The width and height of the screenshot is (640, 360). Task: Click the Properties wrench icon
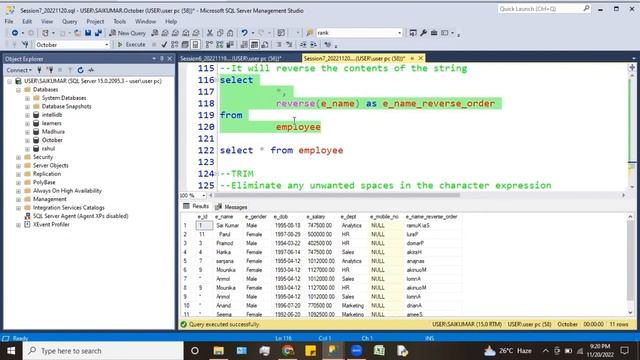coord(423,33)
